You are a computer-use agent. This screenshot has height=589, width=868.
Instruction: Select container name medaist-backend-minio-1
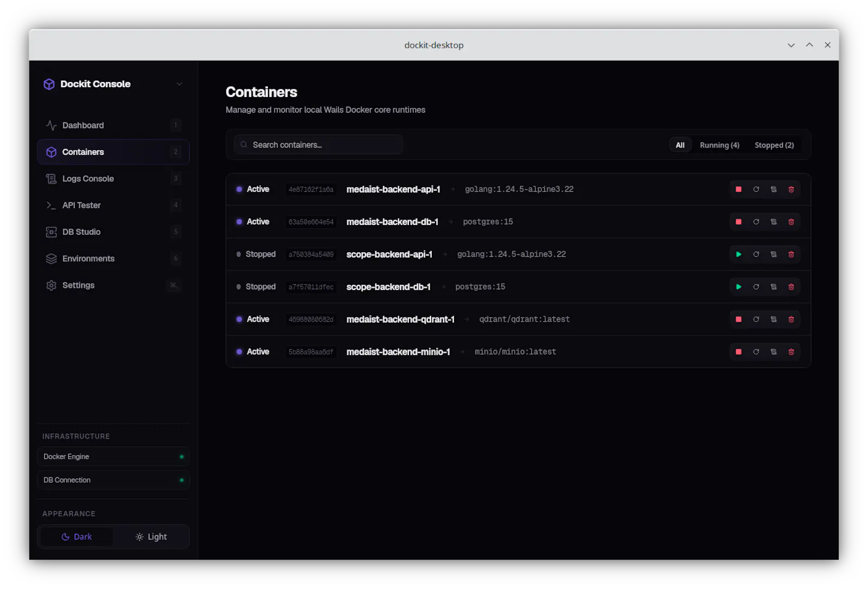(398, 352)
